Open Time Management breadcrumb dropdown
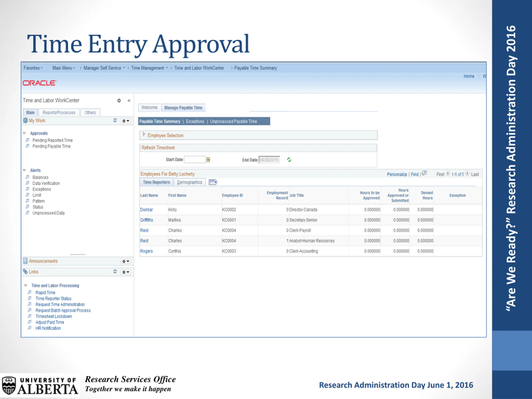Screen dimensions: 532x399 (149, 68)
